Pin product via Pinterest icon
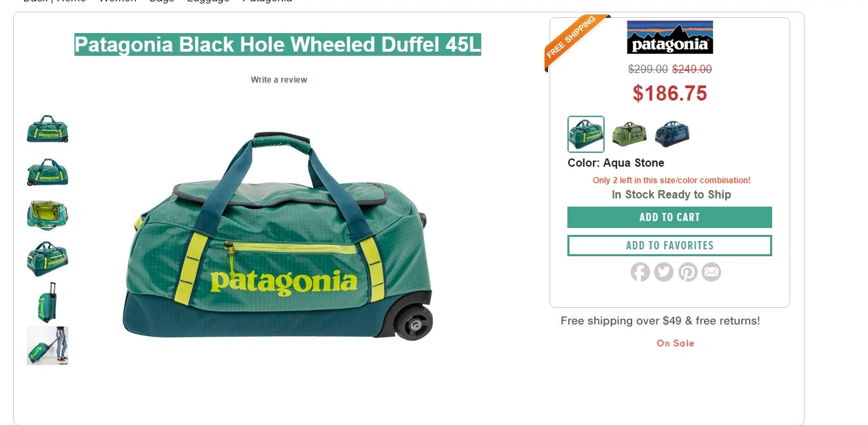 click(687, 272)
